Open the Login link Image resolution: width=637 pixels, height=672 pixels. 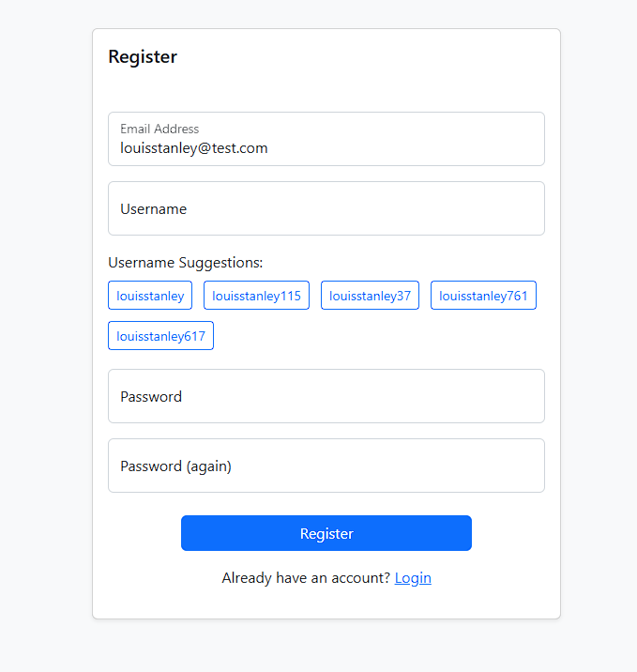[x=413, y=578]
